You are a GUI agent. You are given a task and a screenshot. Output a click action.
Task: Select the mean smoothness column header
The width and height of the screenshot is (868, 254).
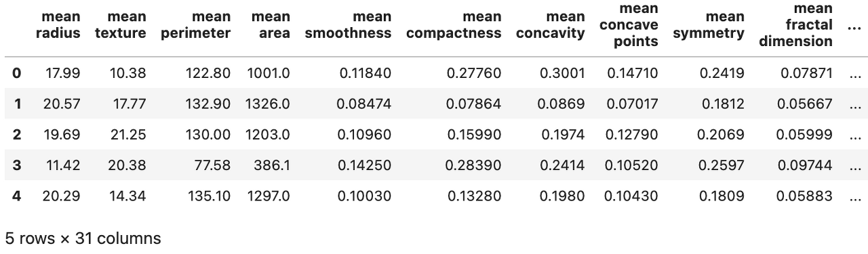348,24
